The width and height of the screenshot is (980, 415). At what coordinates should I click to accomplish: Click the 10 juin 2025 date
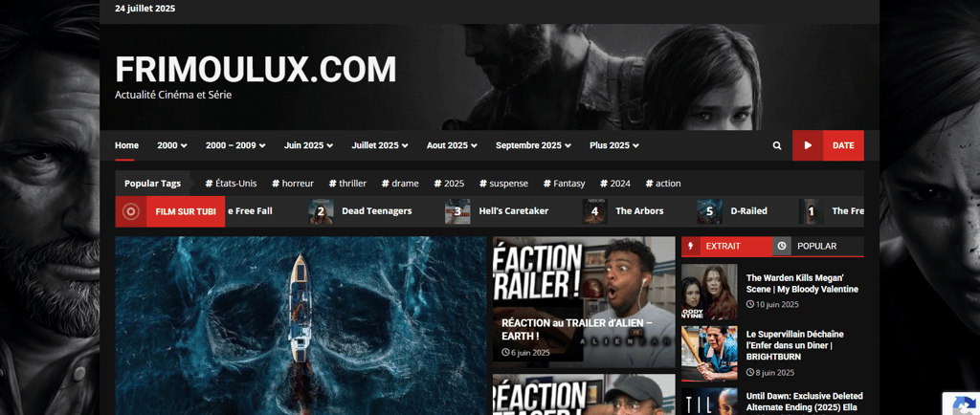coord(772,304)
